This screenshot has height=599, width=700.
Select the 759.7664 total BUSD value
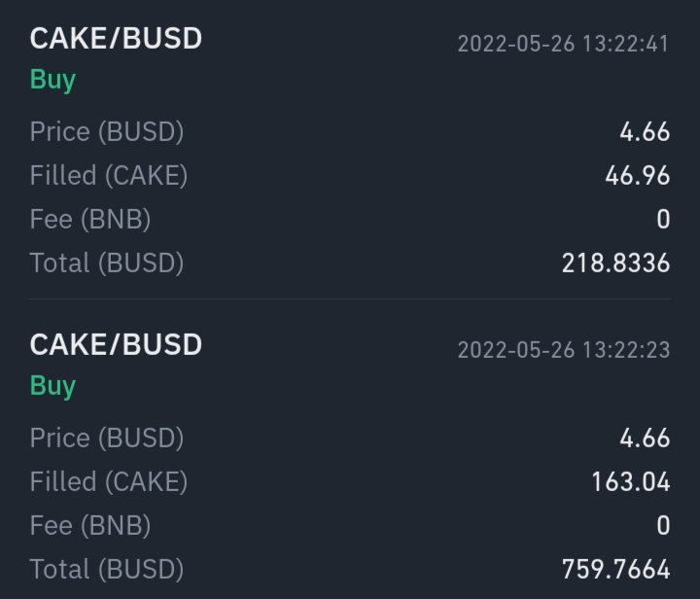[x=616, y=570]
